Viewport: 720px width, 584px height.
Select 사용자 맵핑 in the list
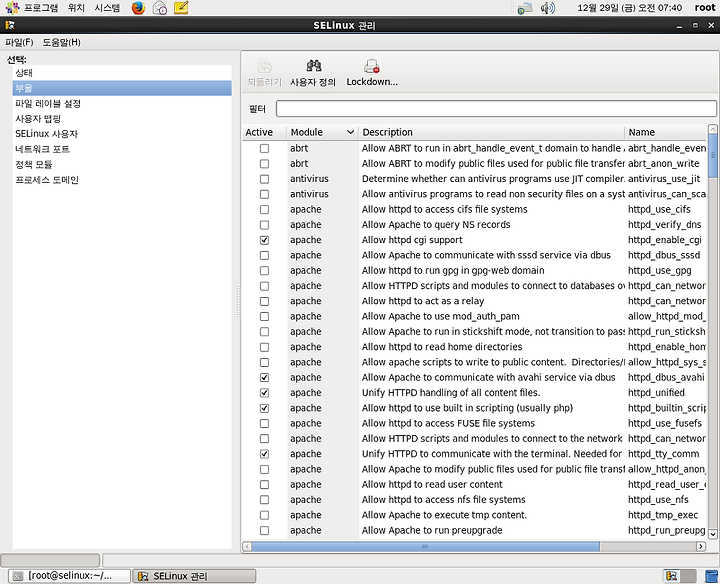pos(122,118)
